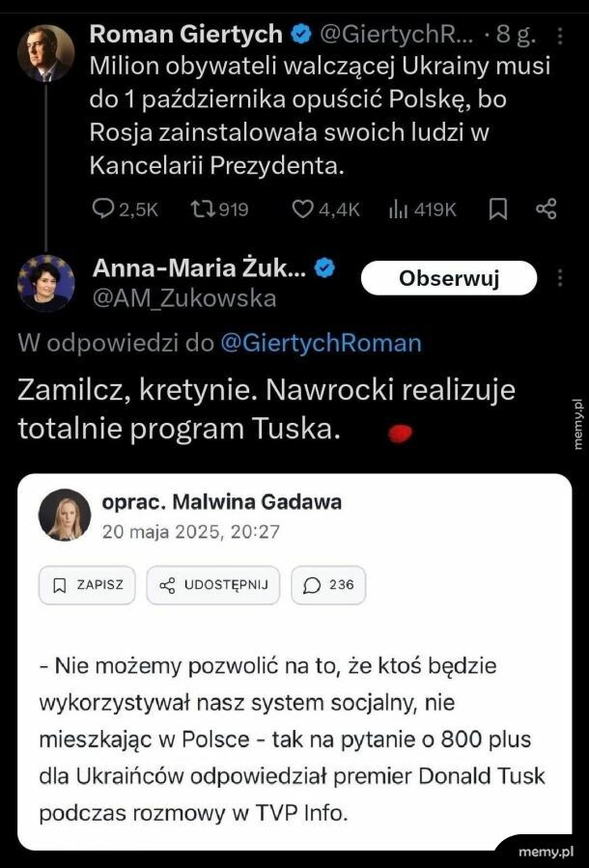589x868 pixels.
Task: Click the reply icon under Giertych's tweet
Action: click(103, 209)
